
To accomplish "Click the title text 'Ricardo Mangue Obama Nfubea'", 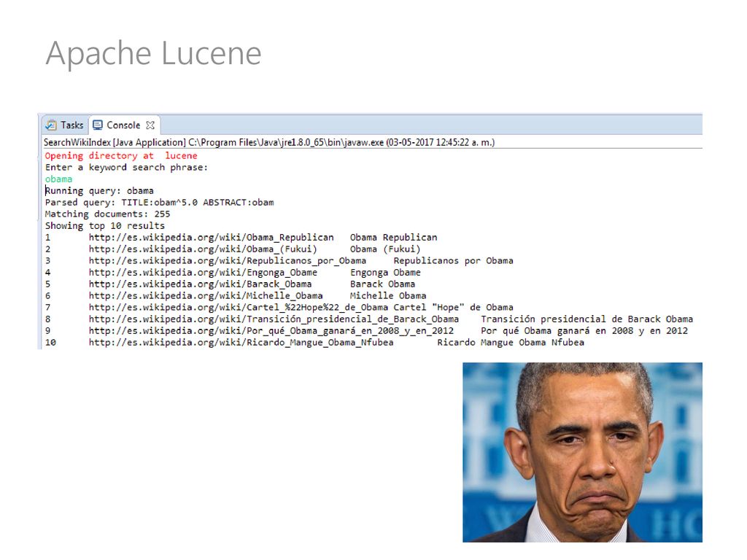I will (511, 343).
